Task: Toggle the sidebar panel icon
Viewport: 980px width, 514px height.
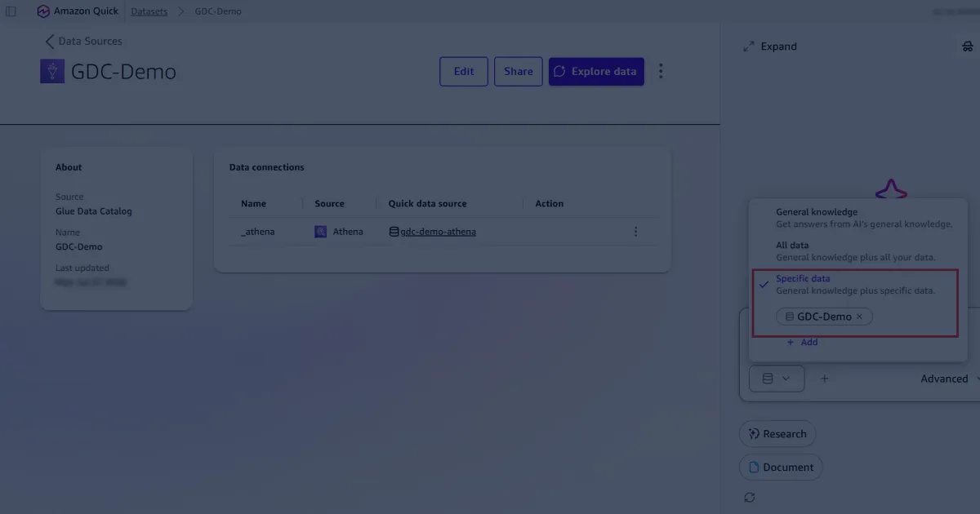Action: coord(11,11)
